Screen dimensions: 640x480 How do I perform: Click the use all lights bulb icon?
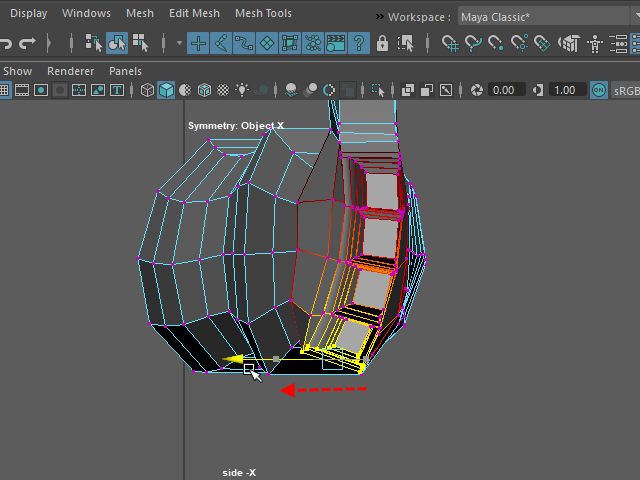pyautogui.click(x=242, y=90)
